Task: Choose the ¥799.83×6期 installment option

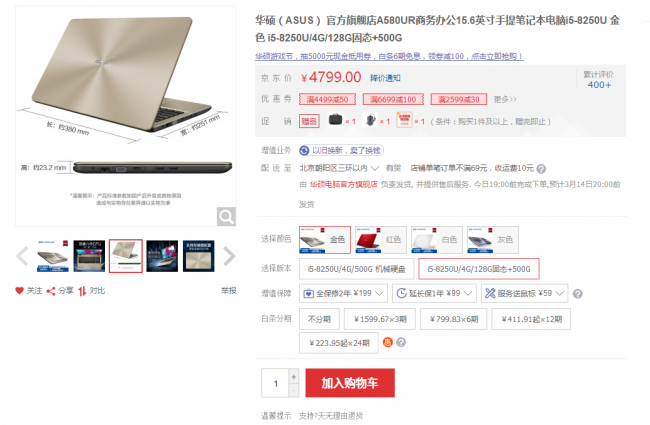Action: point(454,319)
